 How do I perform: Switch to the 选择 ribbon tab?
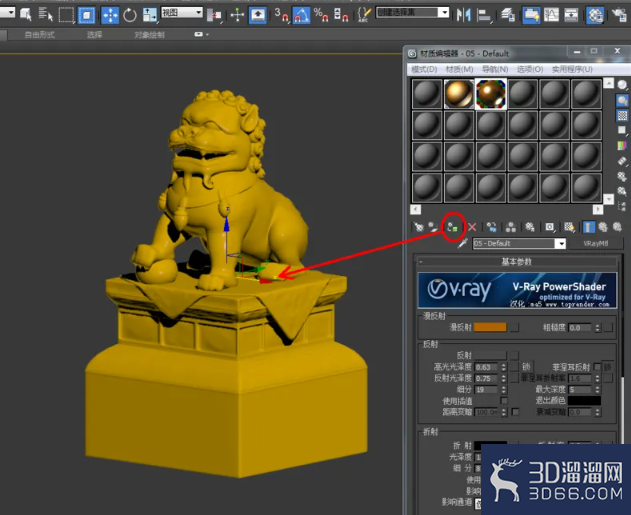(x=95, y=35)
